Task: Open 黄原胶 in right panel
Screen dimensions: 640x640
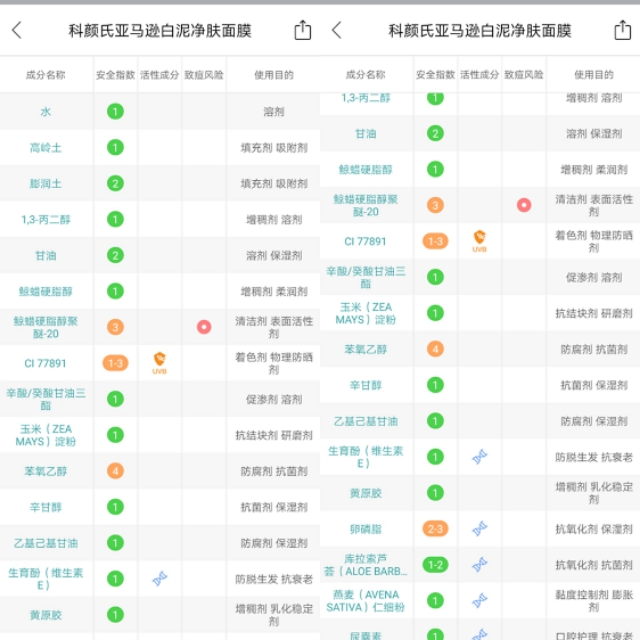Action: (x=366, y=493)
